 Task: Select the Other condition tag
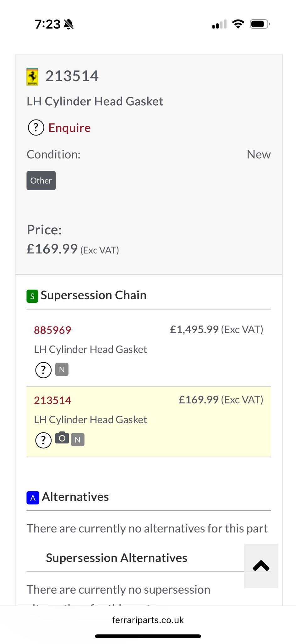point(41,180)
